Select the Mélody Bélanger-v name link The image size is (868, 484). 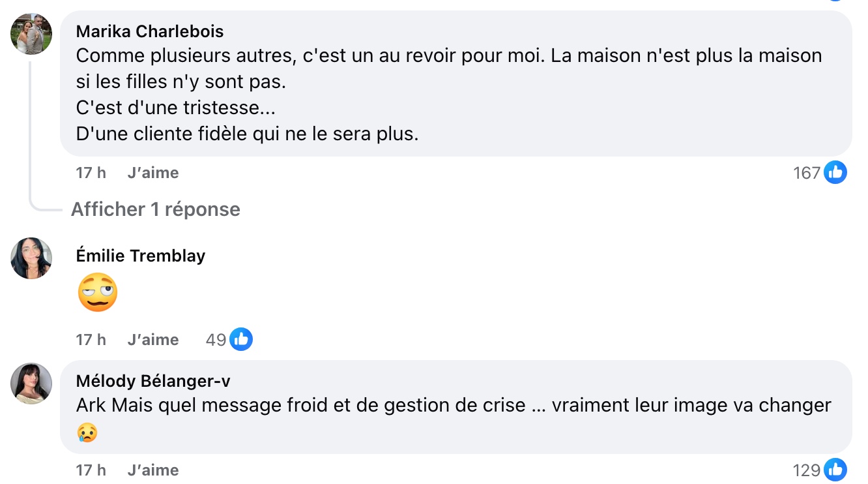click(x=153, y=381)
